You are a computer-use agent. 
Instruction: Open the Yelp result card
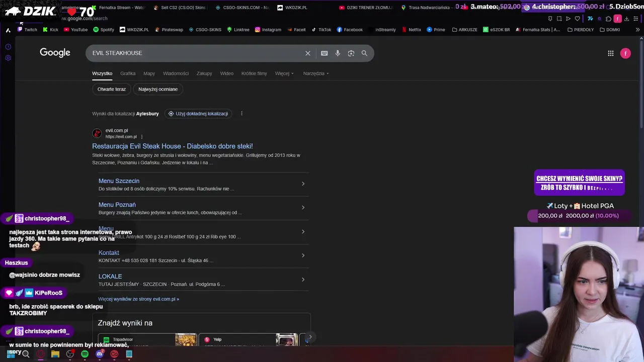(x=248, y=340)
